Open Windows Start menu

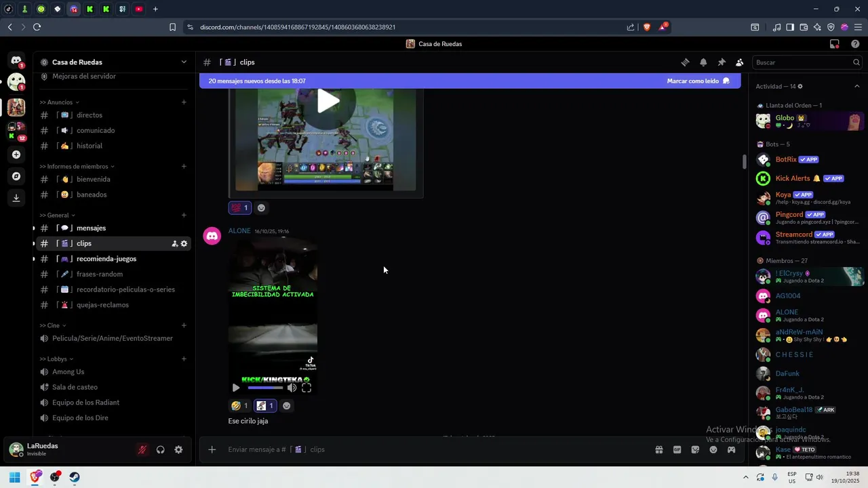(14, 477)
